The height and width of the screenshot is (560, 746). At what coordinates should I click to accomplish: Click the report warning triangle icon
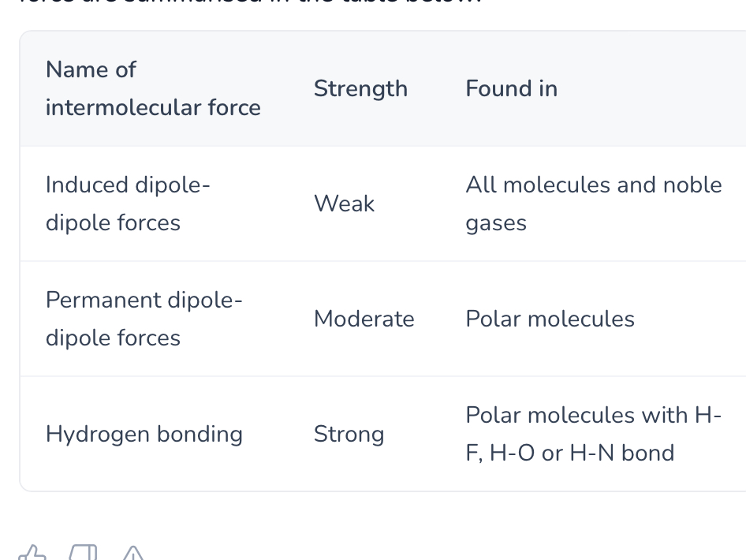point(132,553)
